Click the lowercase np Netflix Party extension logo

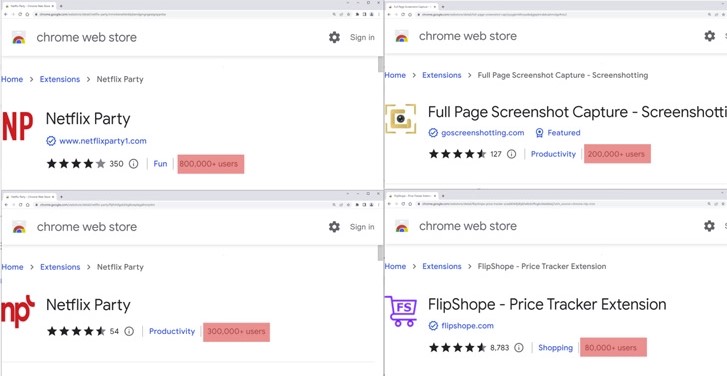[x=18, y=311]
